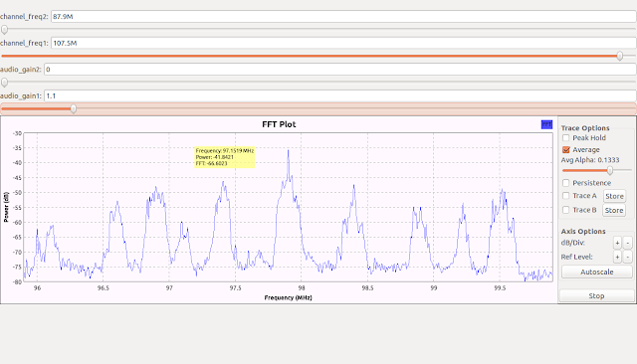Increase dB/Div with plus button
The height and width of the screenshot is (364, 637).
click(617, 243)
